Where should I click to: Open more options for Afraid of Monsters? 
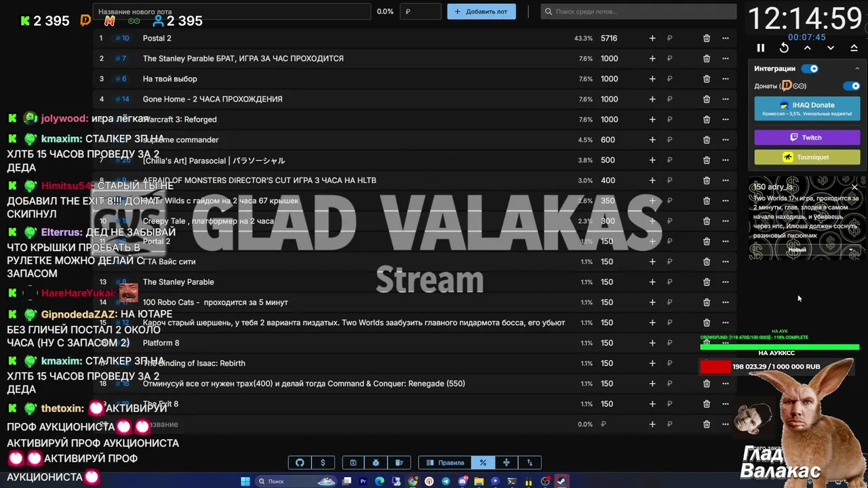click(x=726, y=181)
